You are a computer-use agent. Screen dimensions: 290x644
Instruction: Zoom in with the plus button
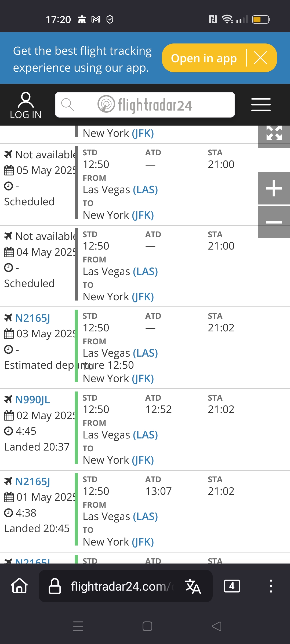[x=274, y=188]
